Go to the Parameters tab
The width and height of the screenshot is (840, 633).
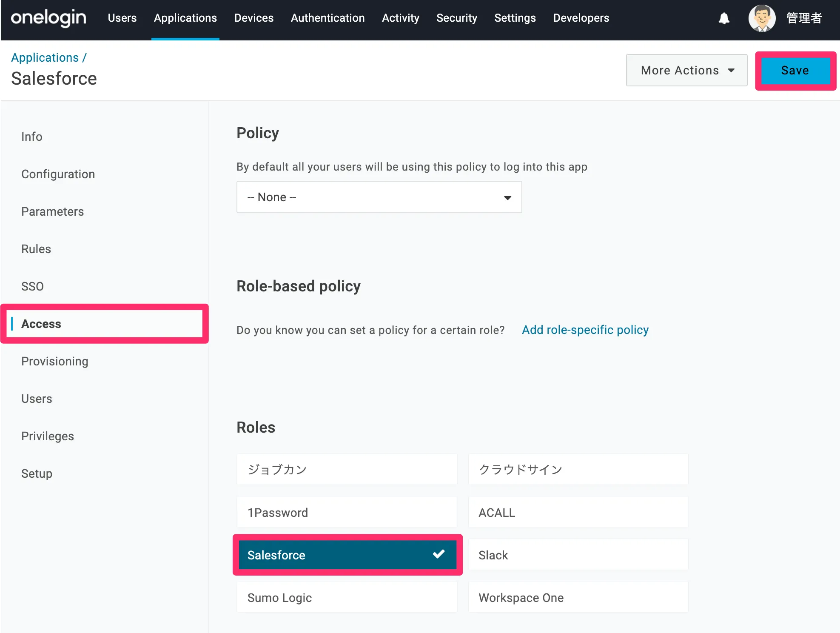pos(52,211)
